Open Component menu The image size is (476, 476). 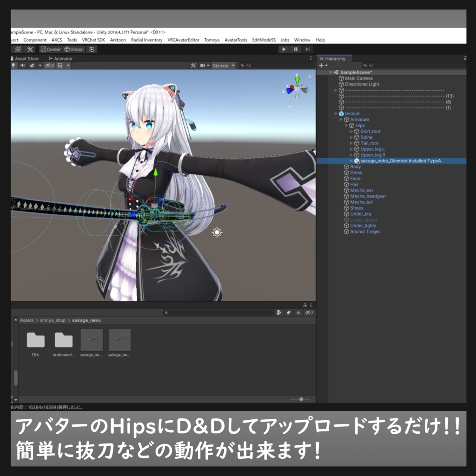[35, 40]
